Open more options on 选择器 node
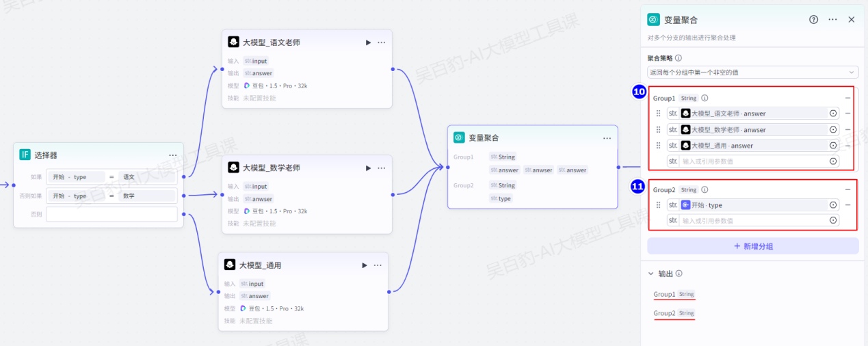868x346 pixels. [x=173, y=155]
